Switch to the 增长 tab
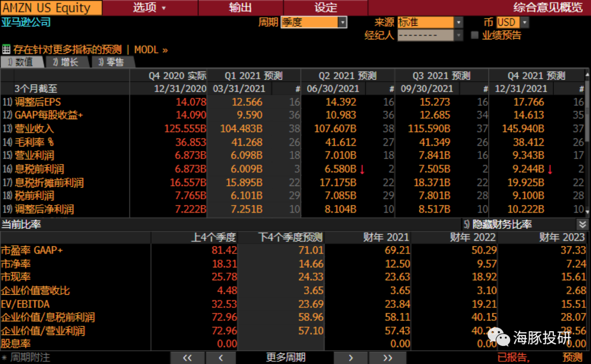 [67, 62]
